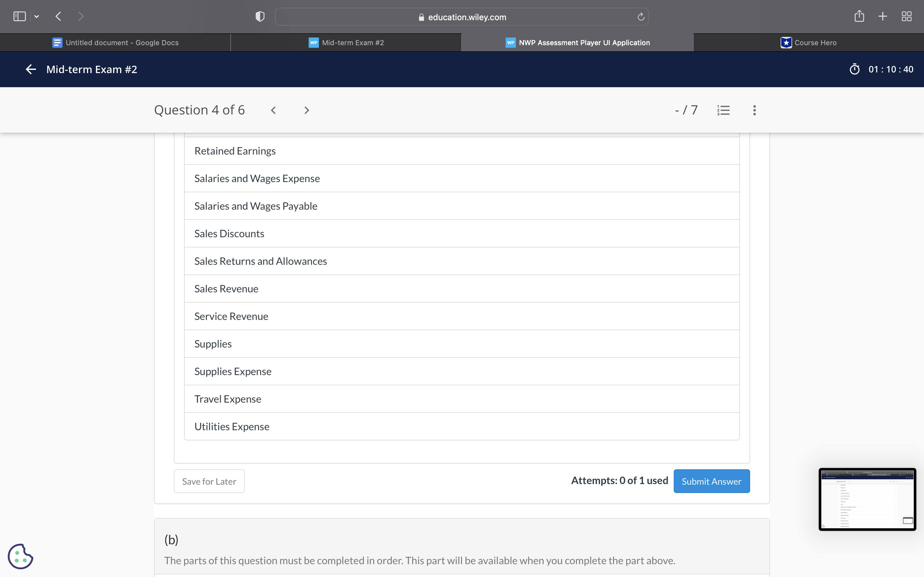Navigate back with browser back arrow
The height and width of the screenshot is (577, 924).
point(58,16)
